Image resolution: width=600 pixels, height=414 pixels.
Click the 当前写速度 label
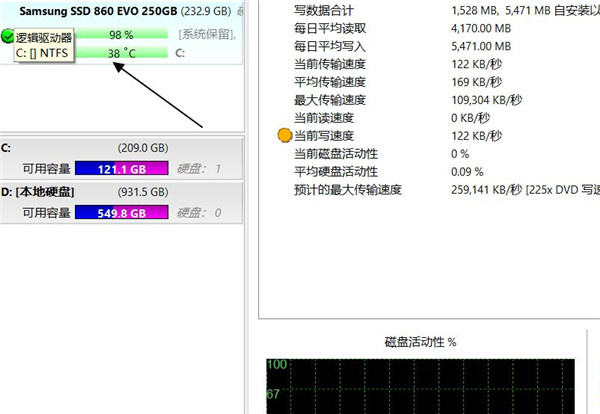tap(324, 136)
